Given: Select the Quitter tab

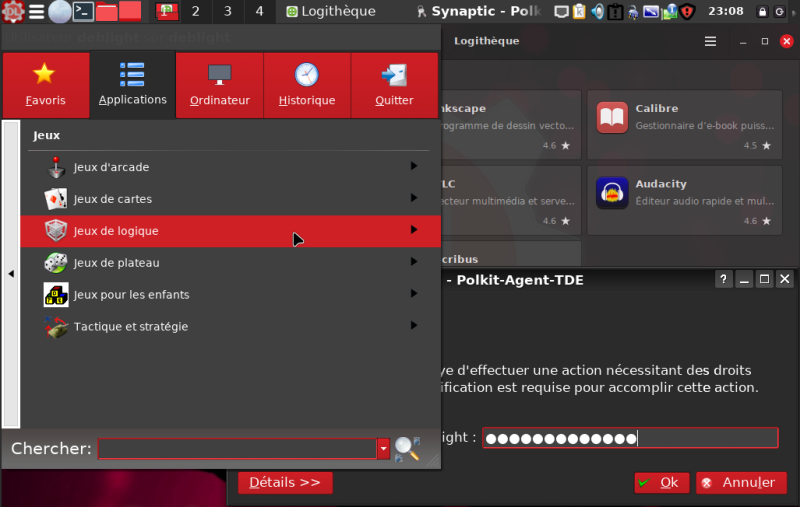Looking at the screenshot, I should (x=394, y=85).
